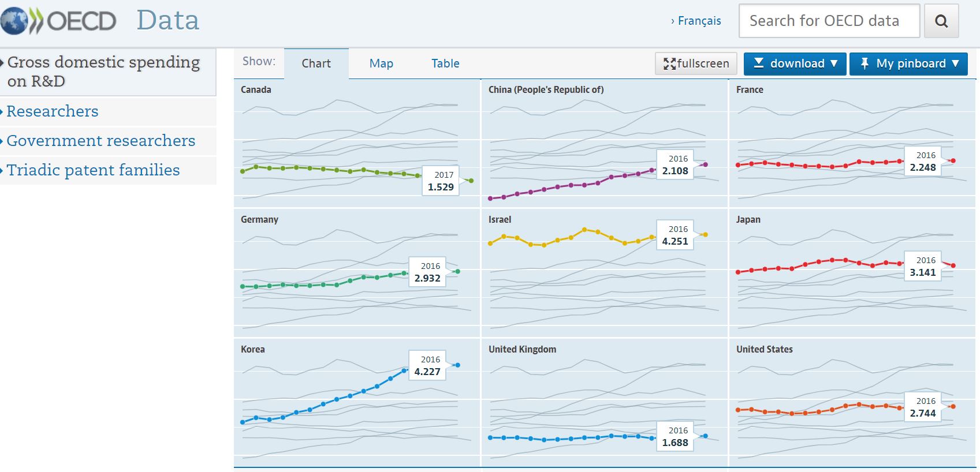
Task: Click the last blue data point in Korea chart
Action: (457, 365)
